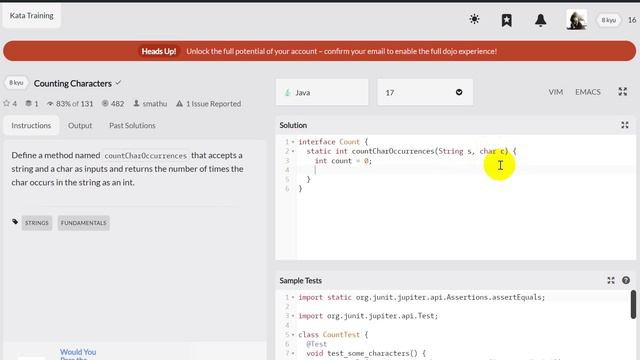Collapse fold arrow on test_some_characters line

[x=293, y=353]
